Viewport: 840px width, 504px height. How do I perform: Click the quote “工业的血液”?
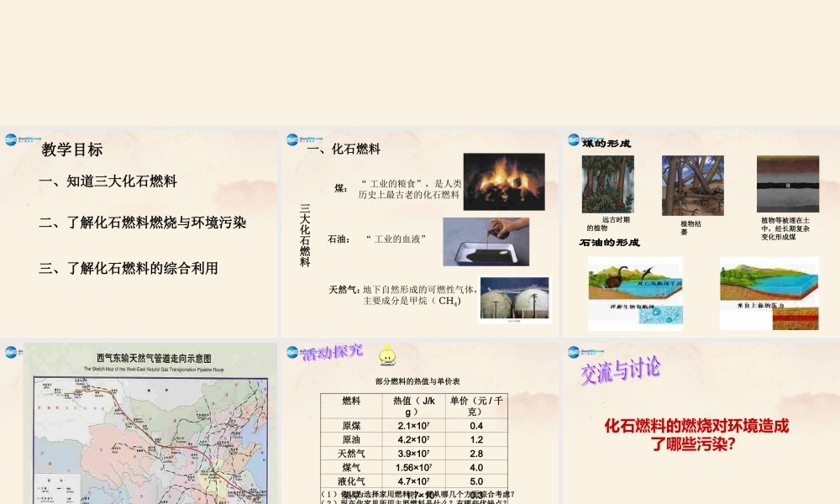coord(396,239)
